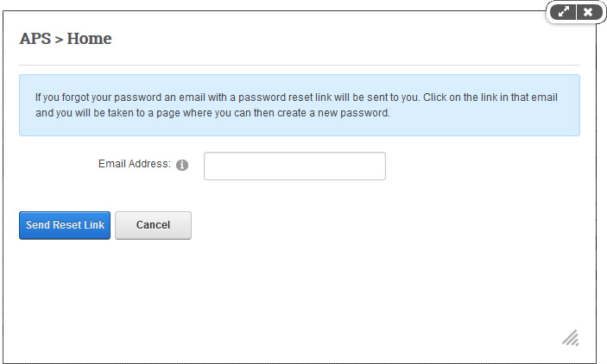Click the resize grip in the dialog corner
The image size is (607, 364).
click(571, 338)
